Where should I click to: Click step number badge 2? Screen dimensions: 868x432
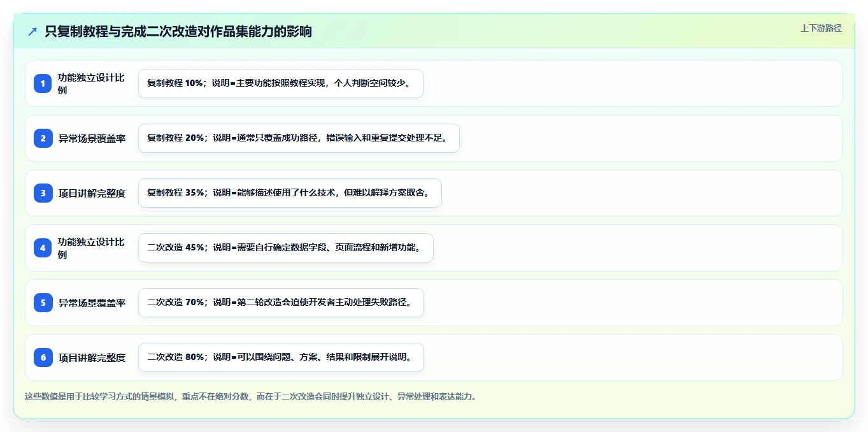pos(43,138)
